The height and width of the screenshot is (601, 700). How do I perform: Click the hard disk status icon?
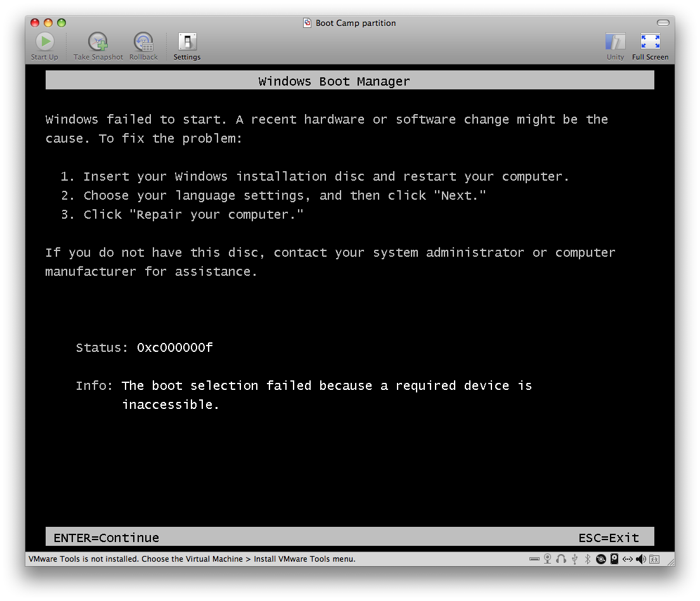point(614,559)
